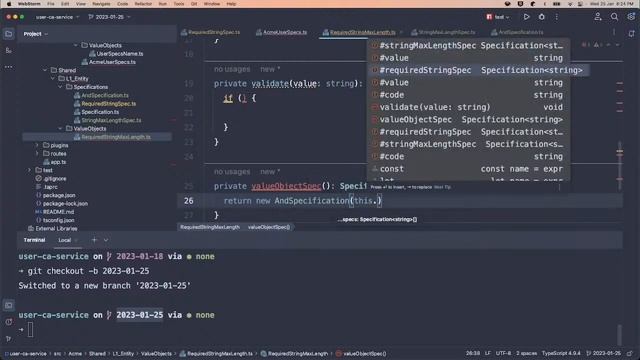Click the Apple menu icon
The image size is (640, 360).
(x=9, y=4)
